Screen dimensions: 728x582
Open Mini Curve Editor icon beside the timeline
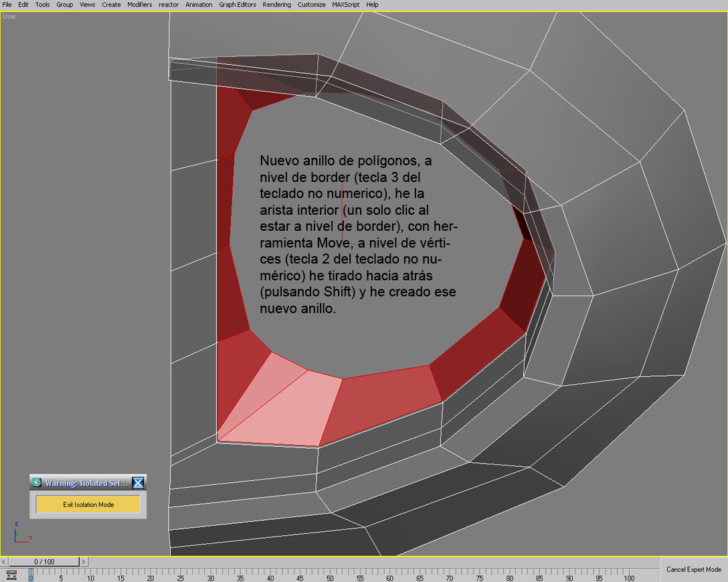pos(11,575)
